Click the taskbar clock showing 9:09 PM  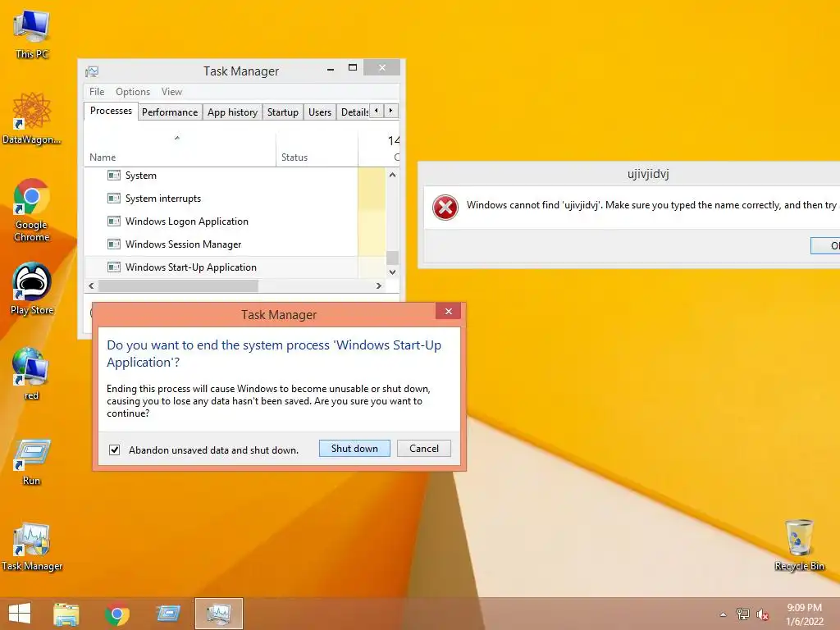click(x=805, y=614)
